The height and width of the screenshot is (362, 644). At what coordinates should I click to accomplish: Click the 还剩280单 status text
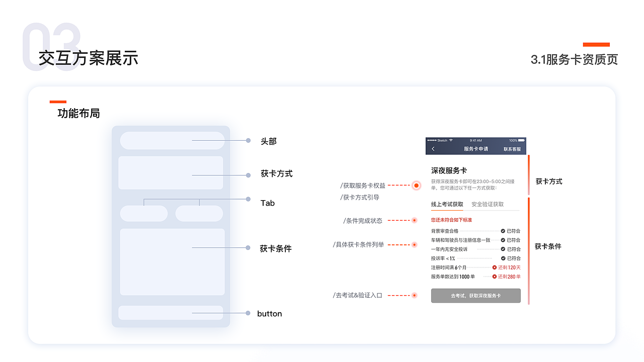510,277
